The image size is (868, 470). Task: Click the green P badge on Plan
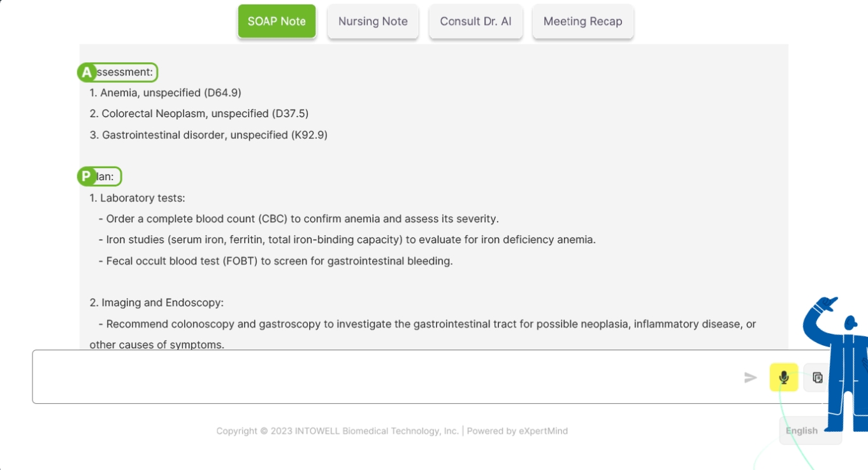[86, 176]
